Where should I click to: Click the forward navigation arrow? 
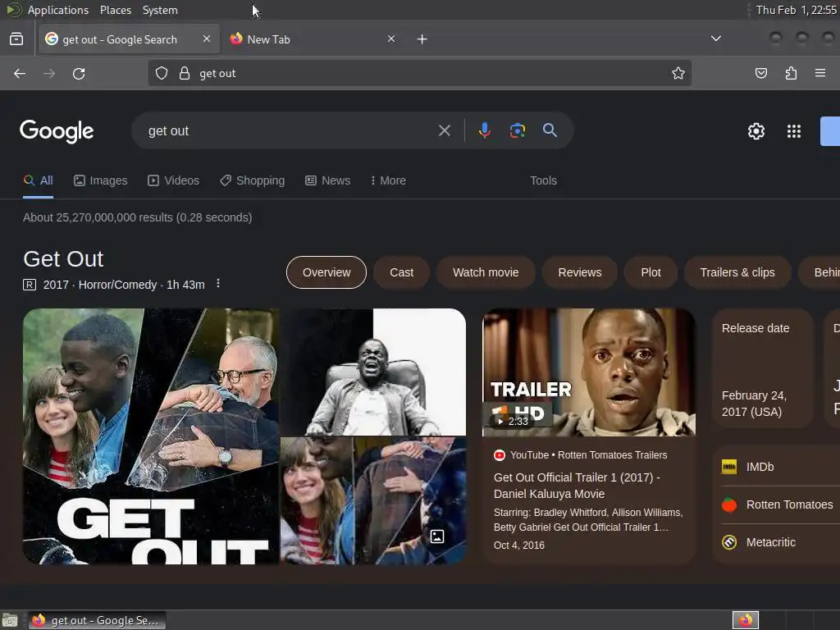pos(49,73)
